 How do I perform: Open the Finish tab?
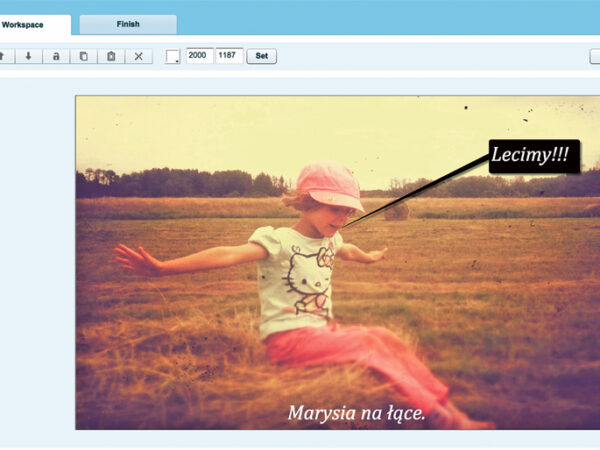(x=128, y=24)
